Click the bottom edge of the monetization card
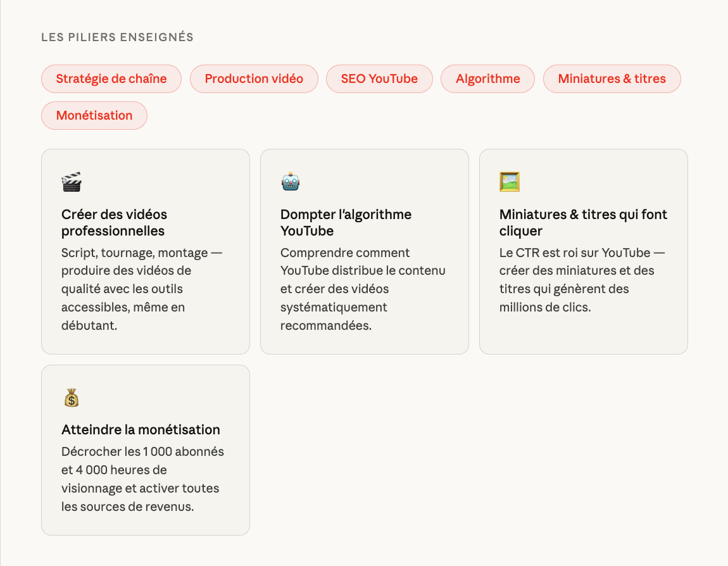This screenshot has width=728, height=566. point(146,534)
